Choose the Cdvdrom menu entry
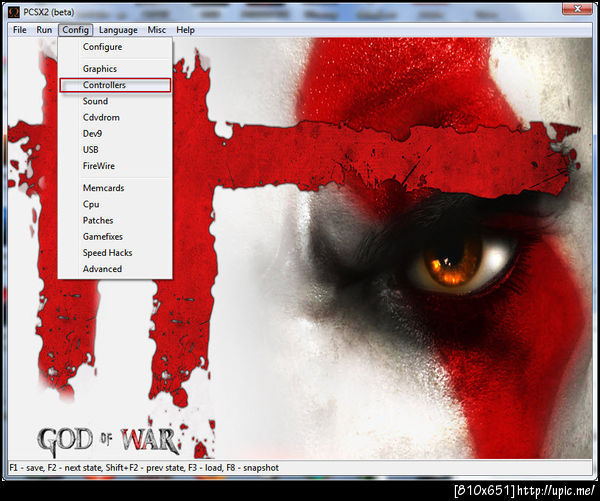The height and width of the screenshot is (501, 600). click(x=115, y=117)
